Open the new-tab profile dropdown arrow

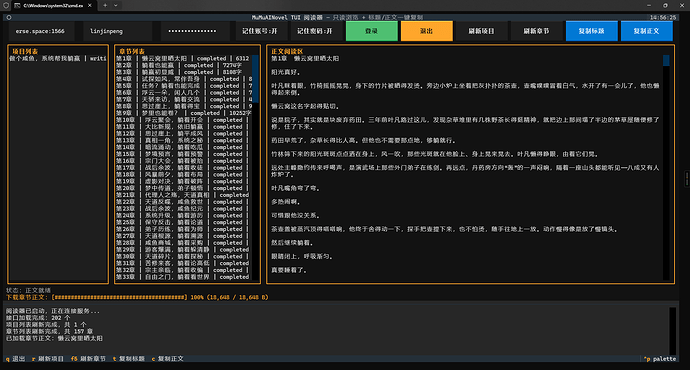[x=116, y=5]
